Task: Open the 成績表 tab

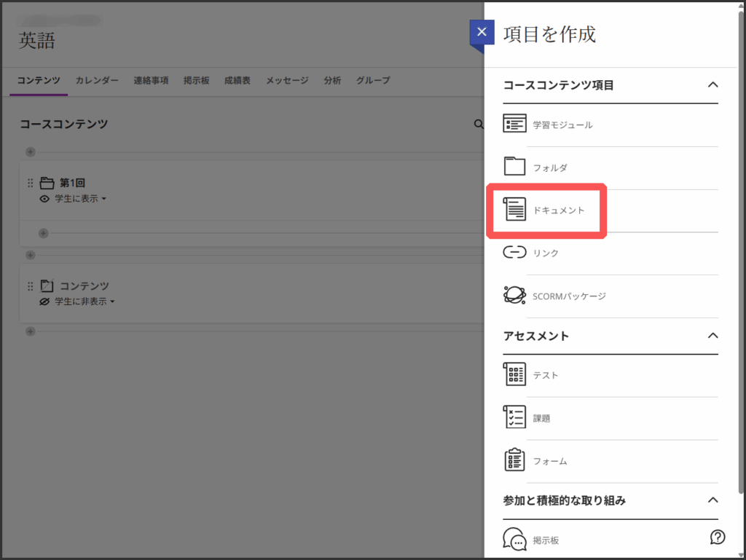Action: tap(237, 81)
